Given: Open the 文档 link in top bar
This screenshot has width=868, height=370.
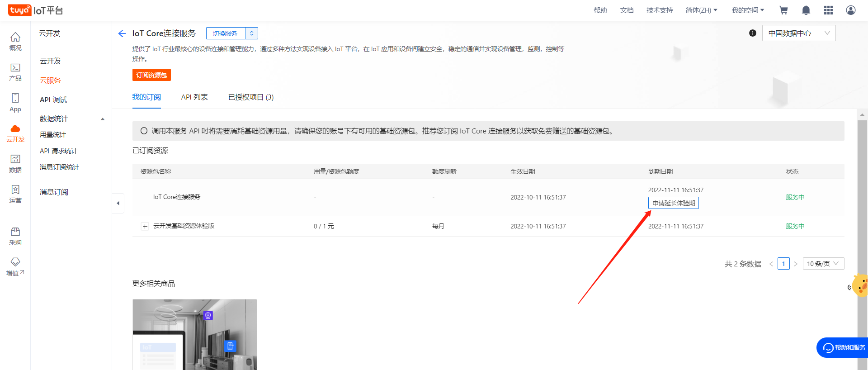Looking at the screenshot, I should 627,10.
